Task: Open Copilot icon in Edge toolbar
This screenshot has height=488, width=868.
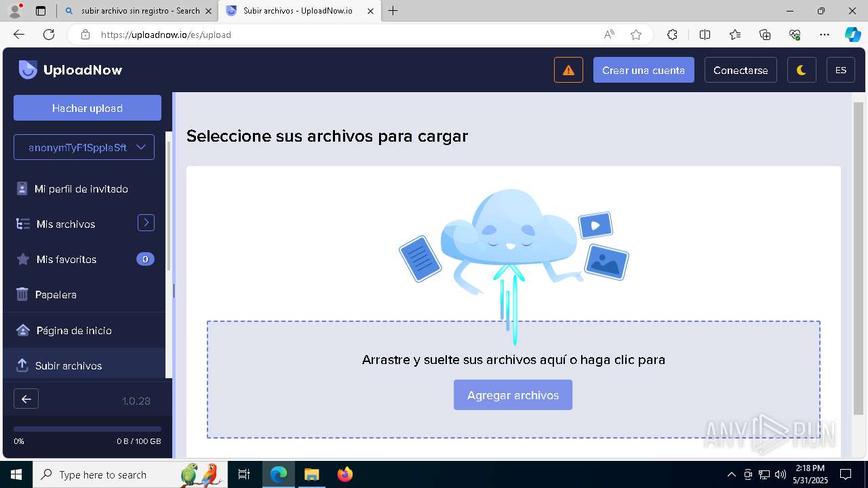Action: click(852, 35)
